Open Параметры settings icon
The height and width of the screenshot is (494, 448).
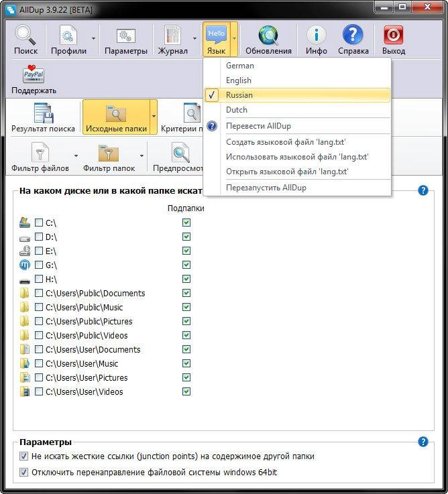pos(126,36)
